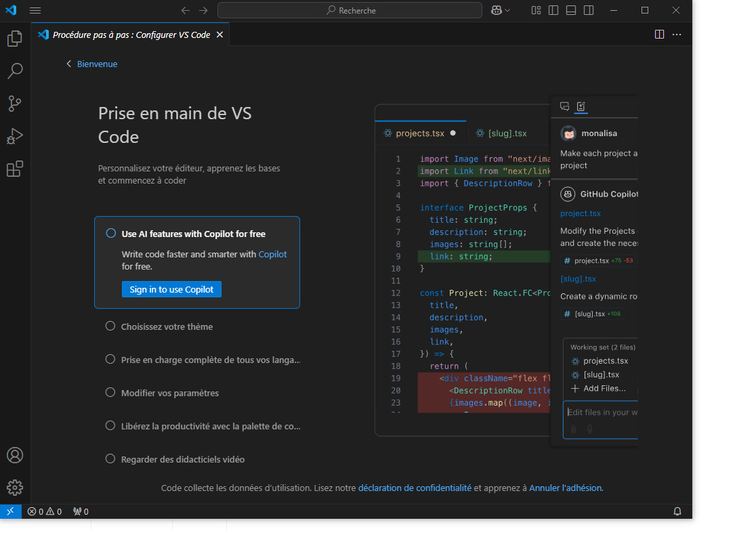The height and width of the screenshot is (533, 756).
Task: Open errors and warnings in status bar
Action: [x=45, y=511]
